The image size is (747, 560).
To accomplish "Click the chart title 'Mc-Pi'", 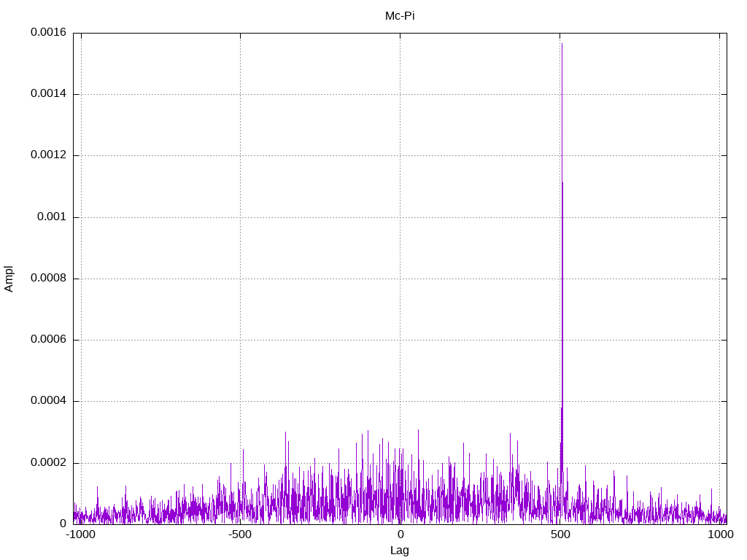I will click(x=400, y=16).
